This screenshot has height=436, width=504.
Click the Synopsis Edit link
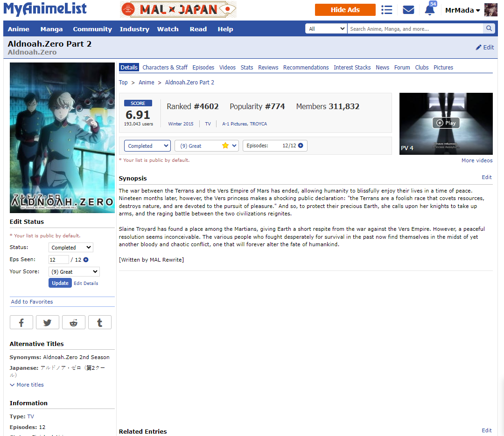click(487, 177)
